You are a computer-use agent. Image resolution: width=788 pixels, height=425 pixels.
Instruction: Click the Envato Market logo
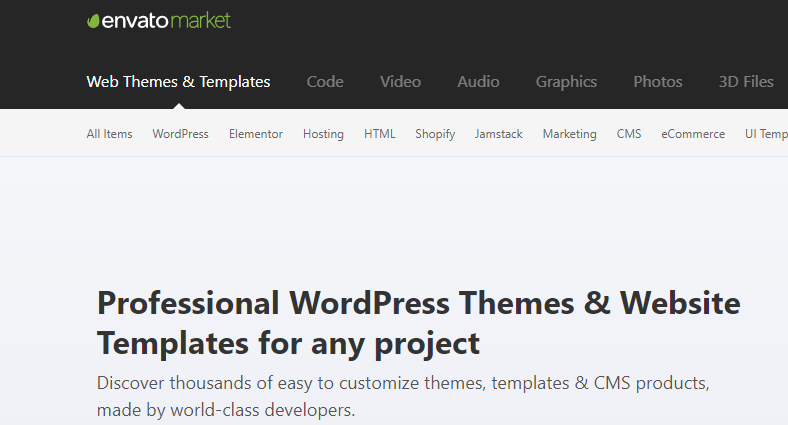coord(159,21)
